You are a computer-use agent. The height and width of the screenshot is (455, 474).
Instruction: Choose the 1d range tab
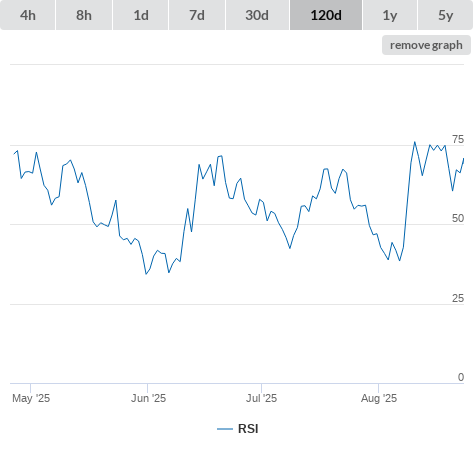coord(141,15)
